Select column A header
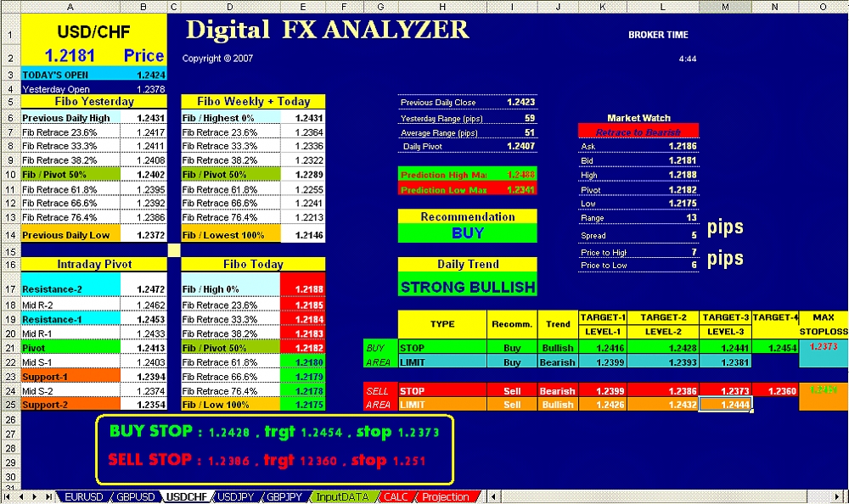Viewport: 849px width, 504px height. tap(70, 7)
